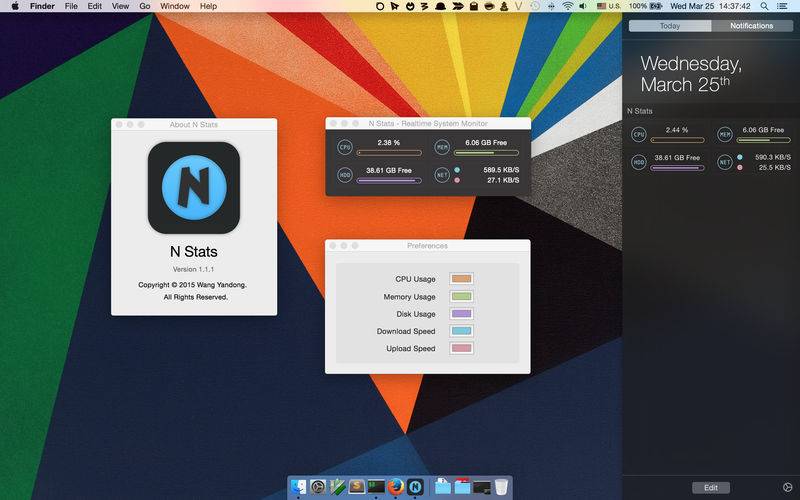The width and height of the screenshot is (800, 500).
Task: Click the HDD icon in Notification Center widget
Action: (638, 162)
